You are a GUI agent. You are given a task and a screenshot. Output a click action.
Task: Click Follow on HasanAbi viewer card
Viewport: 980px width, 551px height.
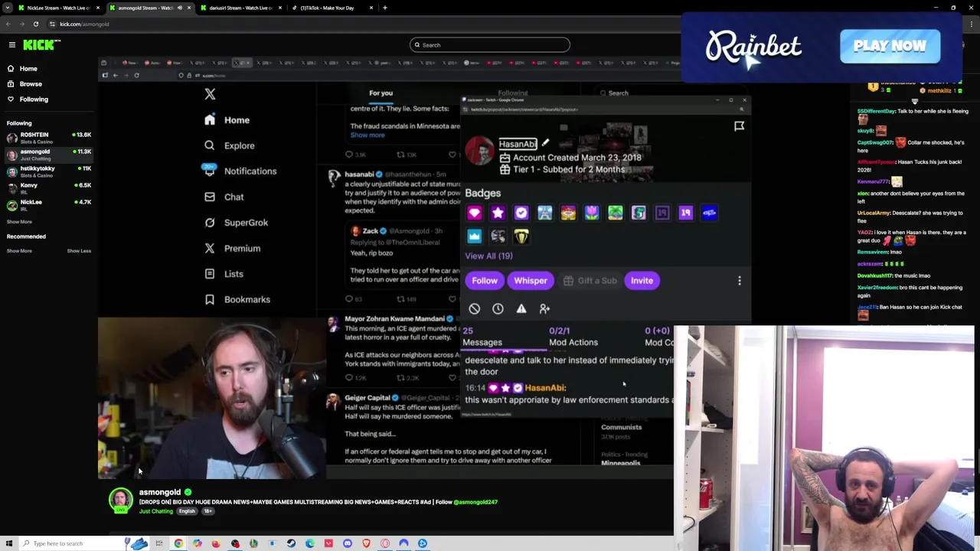click(x=485, y=281)
